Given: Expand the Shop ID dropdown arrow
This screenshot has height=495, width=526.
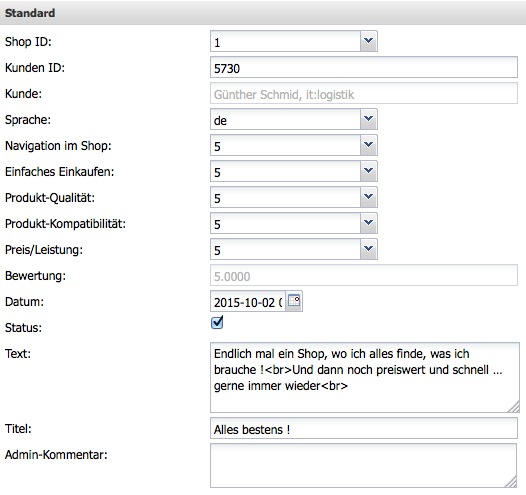Looking at the screenshot, I should pyautogui.click(x=369, y=41).
